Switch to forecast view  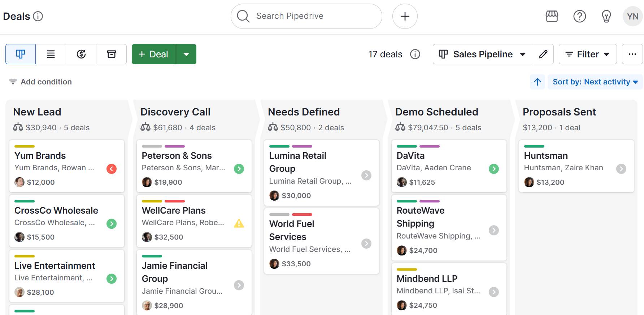click(x=81, y=54)
